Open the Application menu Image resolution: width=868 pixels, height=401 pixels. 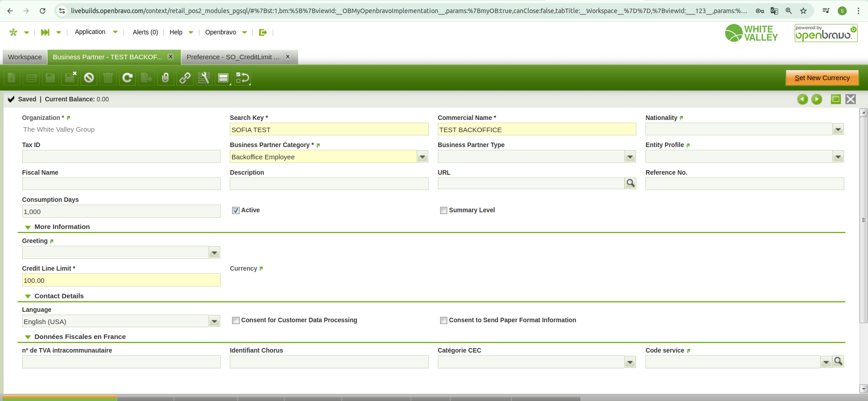point(90,32)
